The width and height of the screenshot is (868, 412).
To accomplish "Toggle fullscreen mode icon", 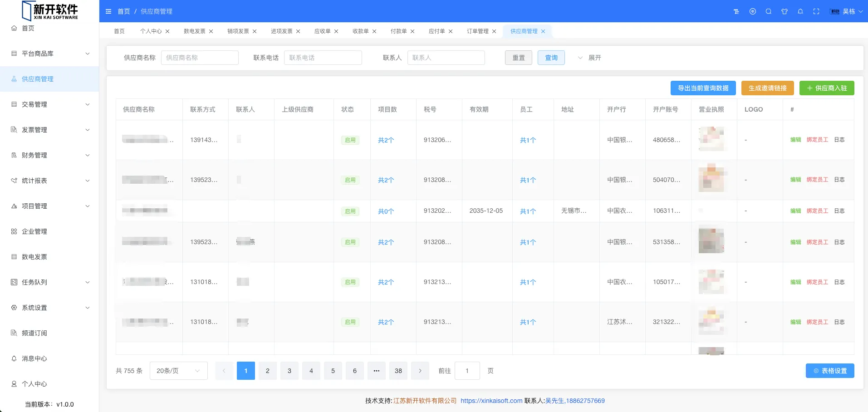I will (x=816, y=11).
